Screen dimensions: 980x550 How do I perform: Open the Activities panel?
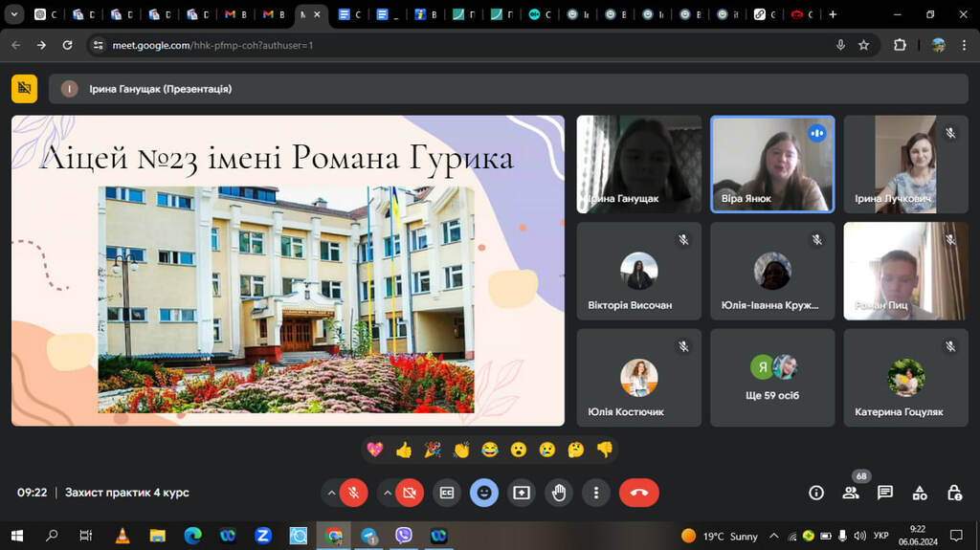pyautogui.click(x=920, y=493)
